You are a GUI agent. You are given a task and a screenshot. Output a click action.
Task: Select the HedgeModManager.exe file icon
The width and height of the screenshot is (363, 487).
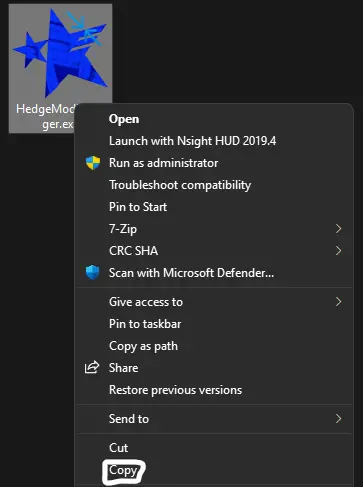pyautogui.click(x=60, y=53)
